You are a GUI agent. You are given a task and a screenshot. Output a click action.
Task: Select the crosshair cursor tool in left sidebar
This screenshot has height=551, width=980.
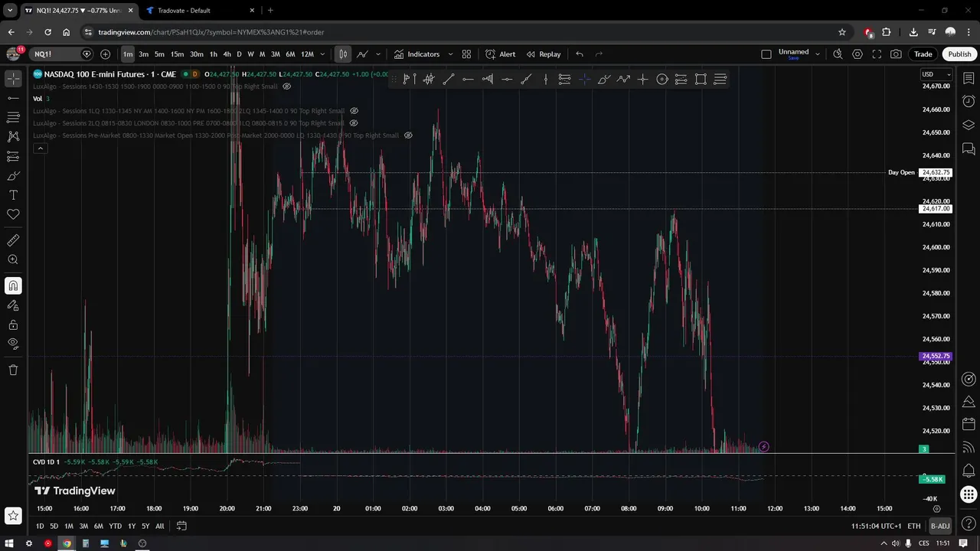pyautogui.click(x=13, y=79)
